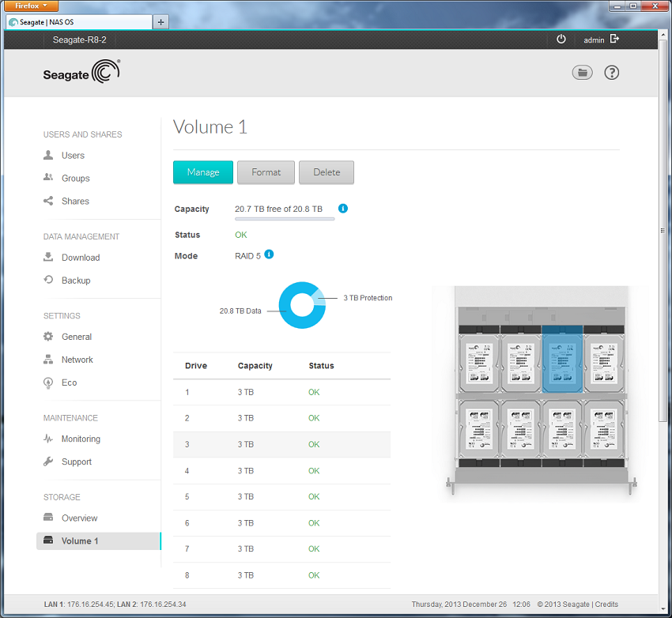
Task: Navigate to Backup
Action: 76,281
